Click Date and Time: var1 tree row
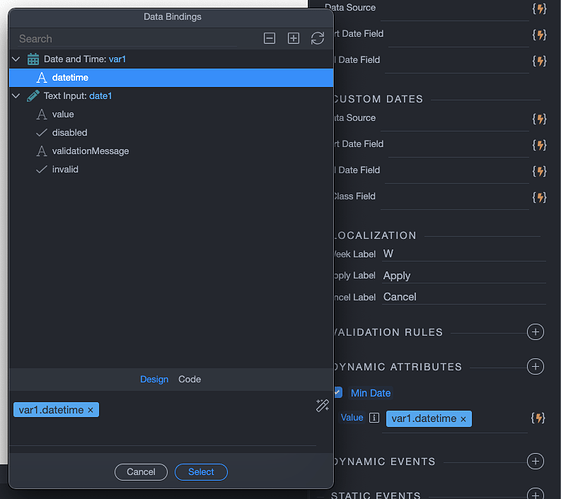 point(171,59)
